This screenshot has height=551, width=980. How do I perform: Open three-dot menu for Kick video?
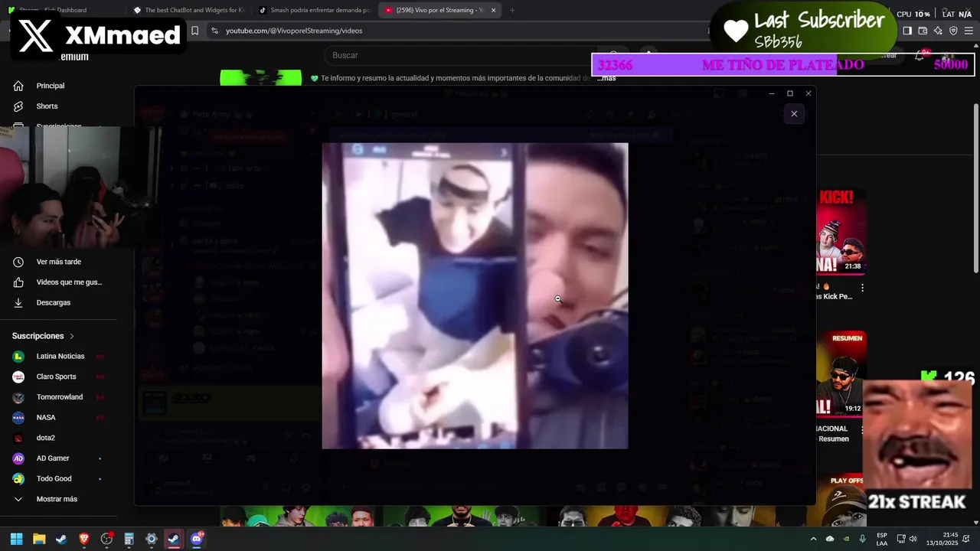[862, 289]
